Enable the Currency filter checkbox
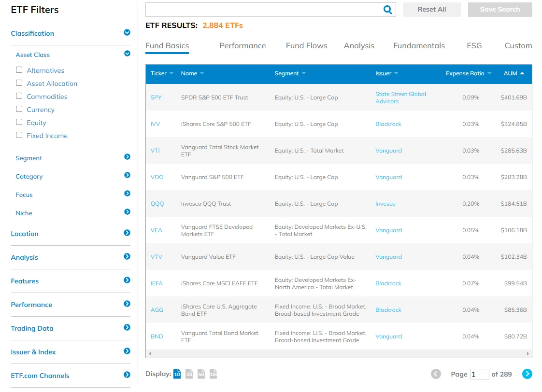The height and width of the screenshot is (392, 542). (19, 109)
